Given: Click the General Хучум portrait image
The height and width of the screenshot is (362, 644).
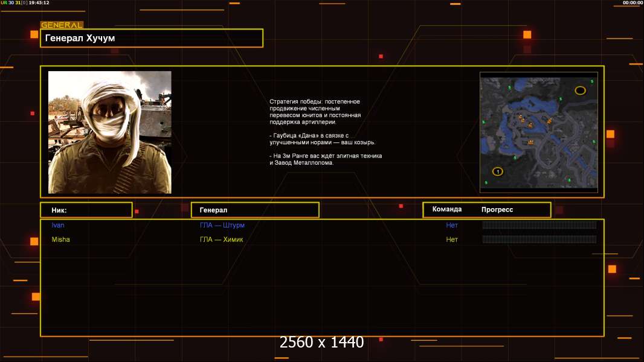Looking at the screenshot, I should [x=110, y=132].
